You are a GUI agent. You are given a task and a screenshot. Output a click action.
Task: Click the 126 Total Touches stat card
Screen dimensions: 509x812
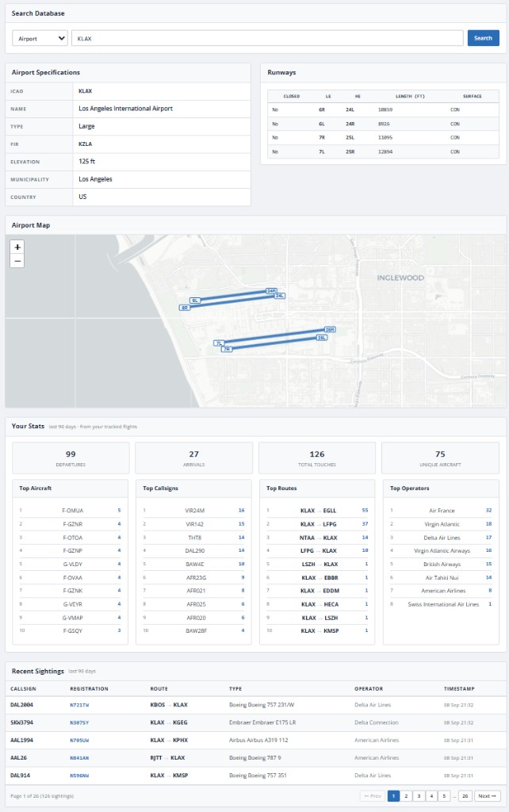(317, 458)
